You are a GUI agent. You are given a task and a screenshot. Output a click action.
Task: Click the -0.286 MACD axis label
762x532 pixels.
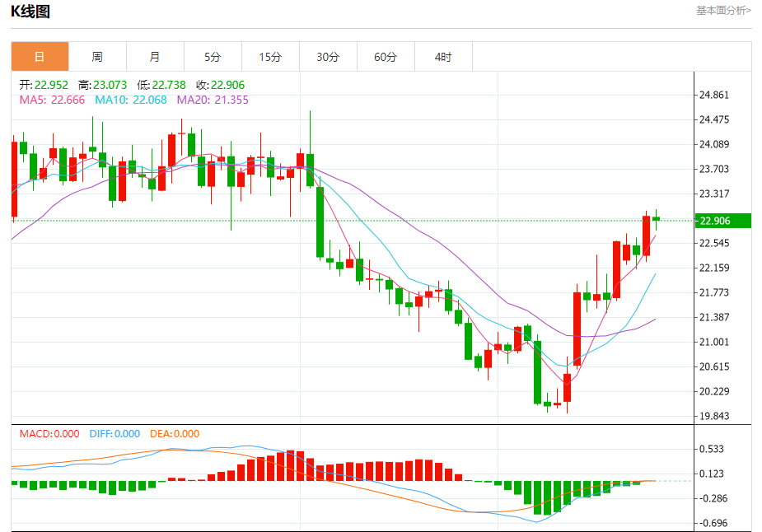click(x=712, y=498)
